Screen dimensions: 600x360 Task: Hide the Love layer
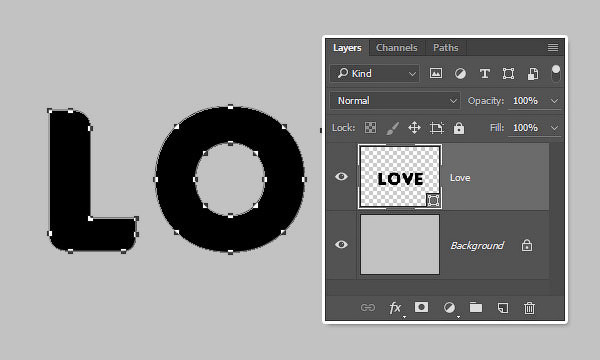point(341,176)
